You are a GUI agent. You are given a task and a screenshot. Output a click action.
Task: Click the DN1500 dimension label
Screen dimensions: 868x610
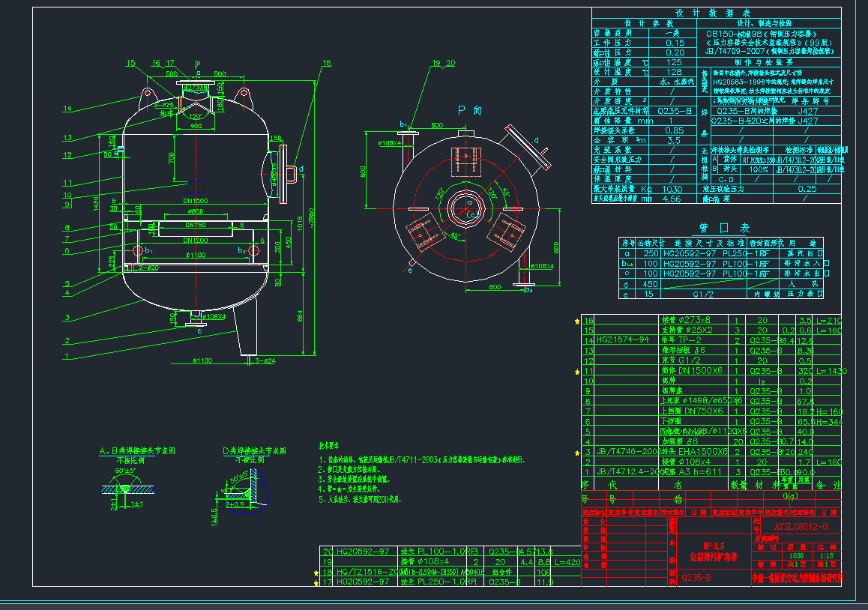(x=195, y=202)
